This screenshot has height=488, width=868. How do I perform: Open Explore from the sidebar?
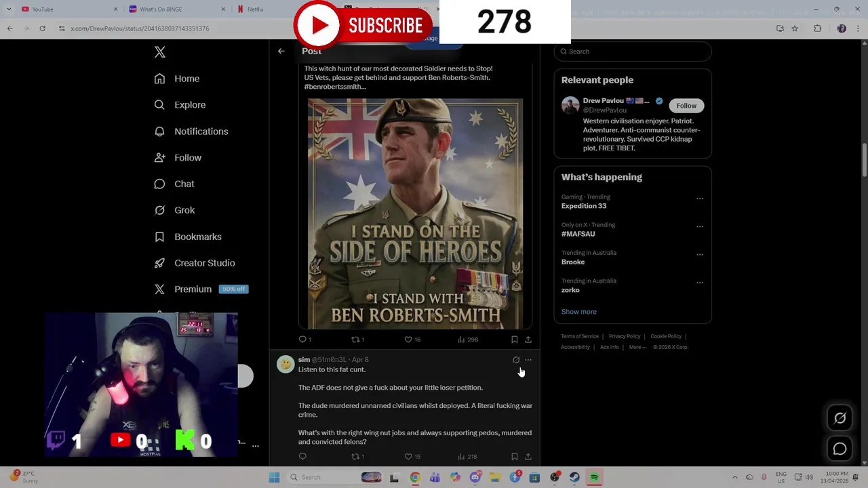pos(180,105)
